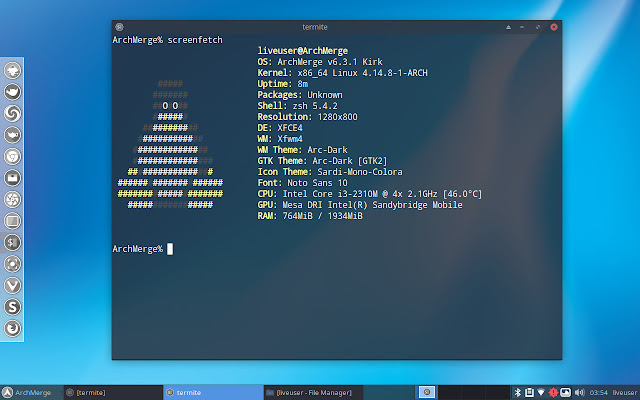Click the 'Kernel: x86_64 Linux 4.14.8-1-ARCH' line
Image resolution: width=640 pixels, height=400 pixels.
342,73
